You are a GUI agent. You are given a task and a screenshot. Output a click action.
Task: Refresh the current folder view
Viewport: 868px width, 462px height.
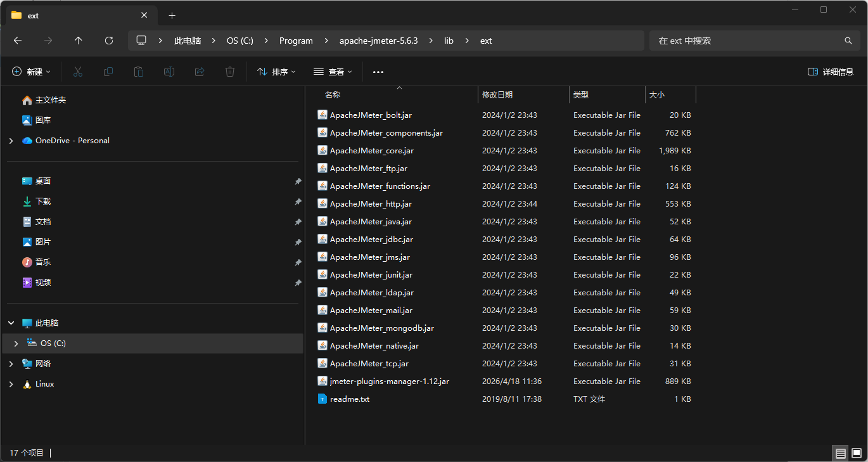[109, 41]
